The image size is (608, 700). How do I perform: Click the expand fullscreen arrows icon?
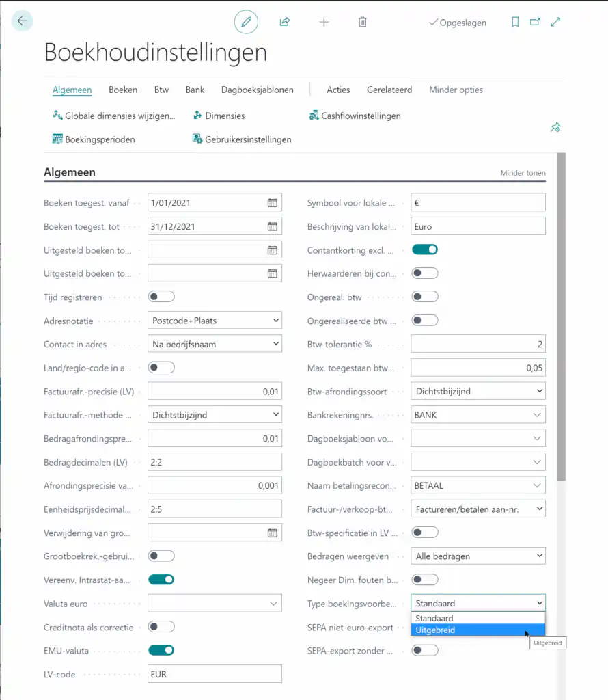click(x=555, y=22)
